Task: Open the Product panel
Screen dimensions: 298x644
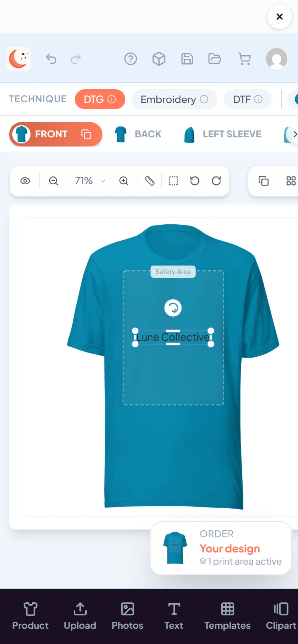Action: click(31, 616)
